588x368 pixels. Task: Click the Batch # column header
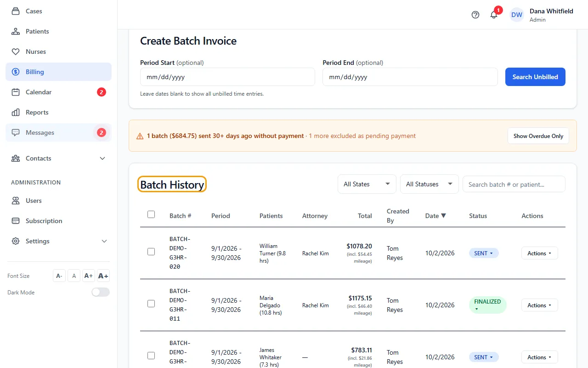click(x=181, y=216)
